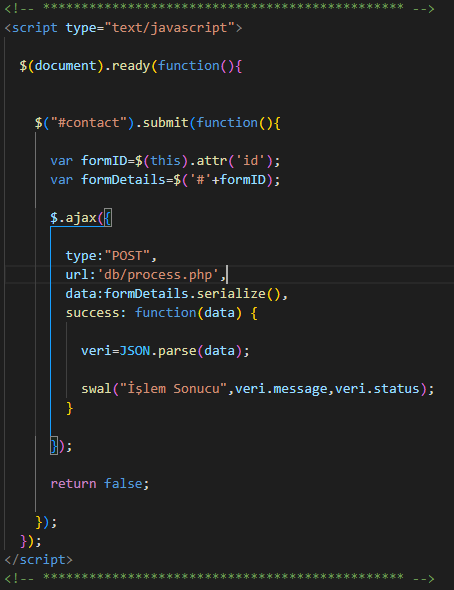This screenshot has height=590, width=454.
Task: Click the veri=JSON.parse(data) line
Action: tap(165, 351)
